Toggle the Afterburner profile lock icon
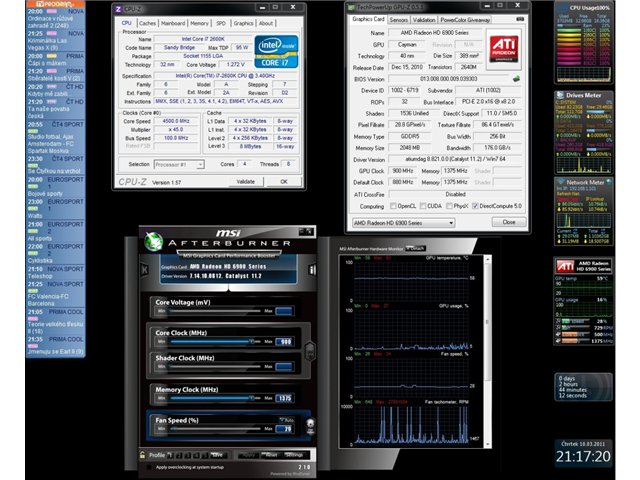This screenshot has width=640, height=480. (x=142, y=455)
